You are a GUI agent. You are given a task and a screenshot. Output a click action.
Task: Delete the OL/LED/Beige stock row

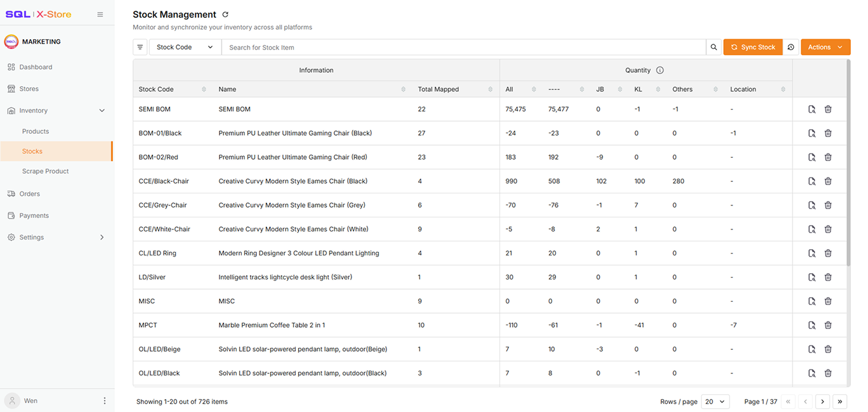[x=828, y=349]
